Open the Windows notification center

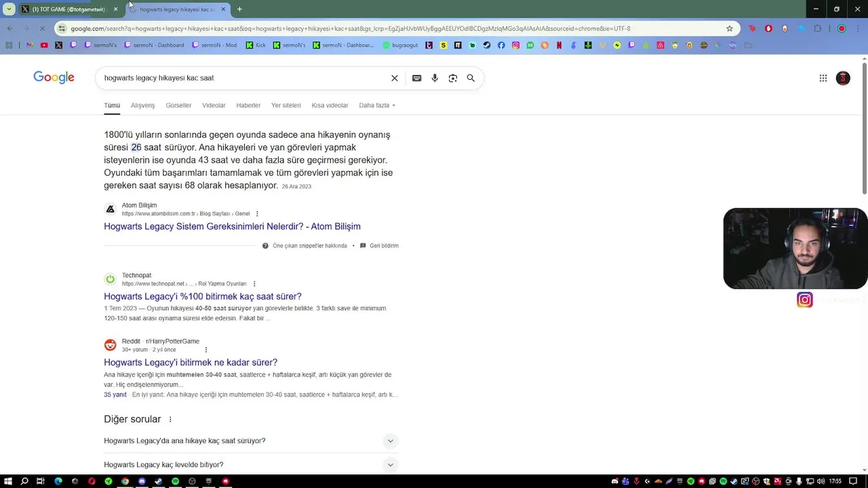pos(854,481)
